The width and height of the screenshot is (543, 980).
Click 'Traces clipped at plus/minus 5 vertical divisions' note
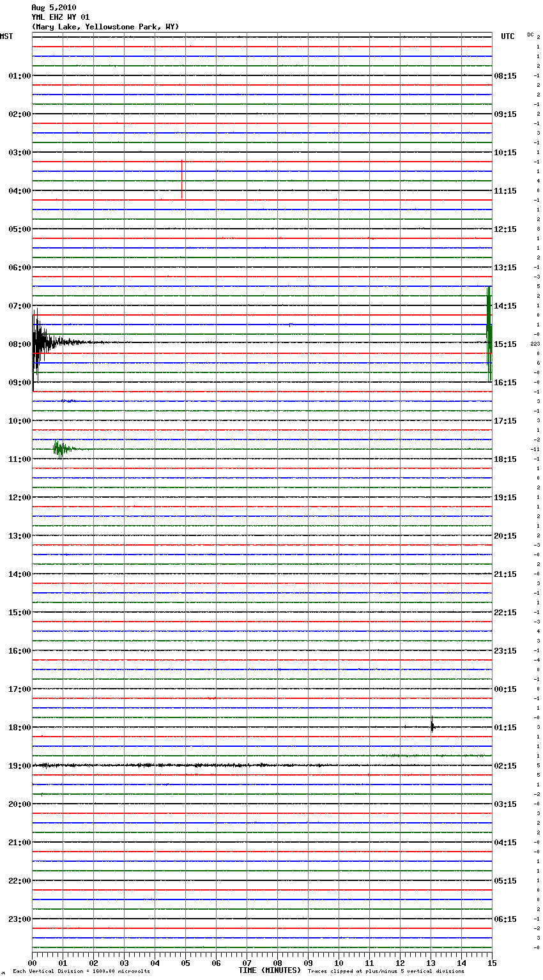point(386,972)
